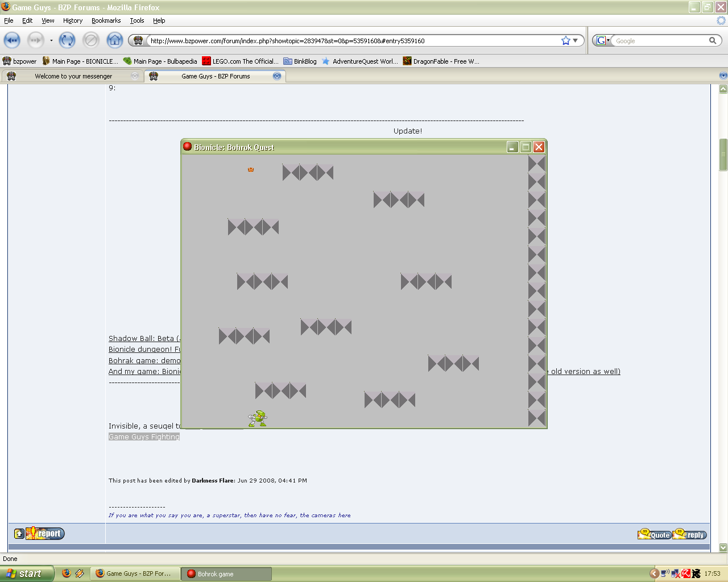Close the Game Guys - BZP Forums tab
728x582 pixels.
[x=277, y=76]
